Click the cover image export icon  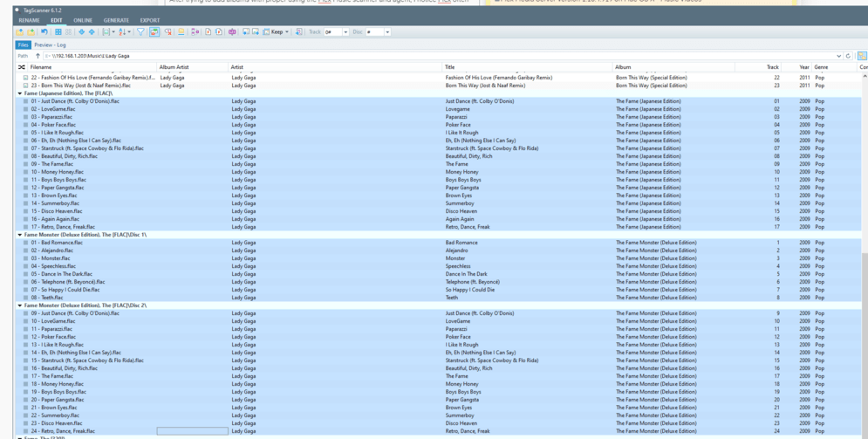(x=256, y=32)
